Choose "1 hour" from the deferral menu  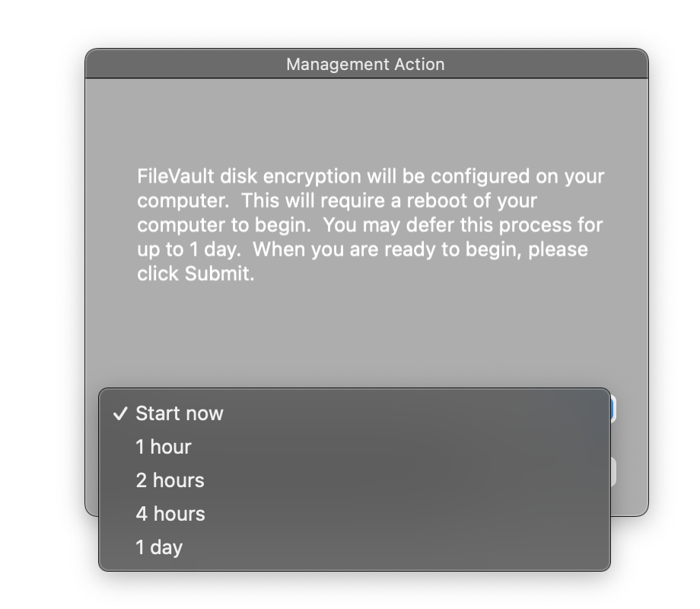pos(163,447)
